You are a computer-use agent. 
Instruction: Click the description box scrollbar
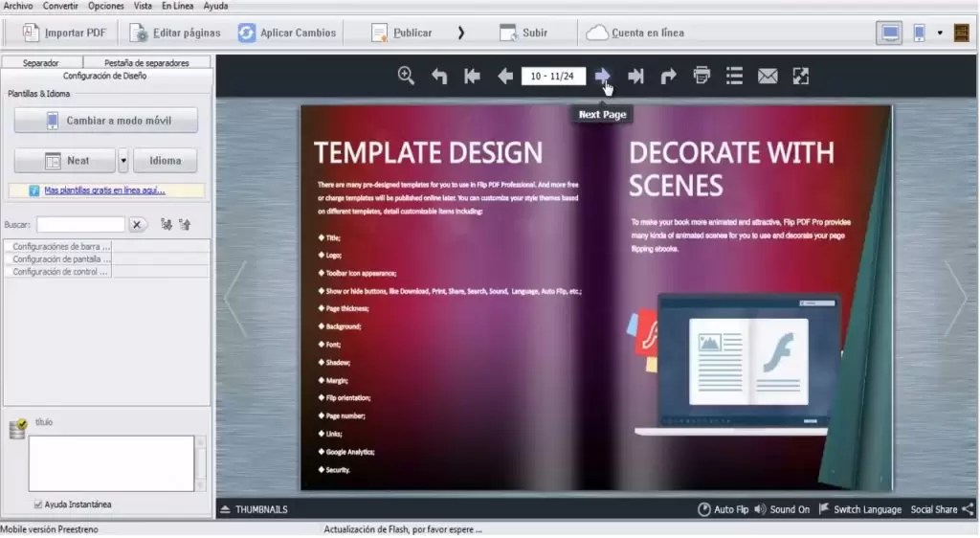pos(201,463)
